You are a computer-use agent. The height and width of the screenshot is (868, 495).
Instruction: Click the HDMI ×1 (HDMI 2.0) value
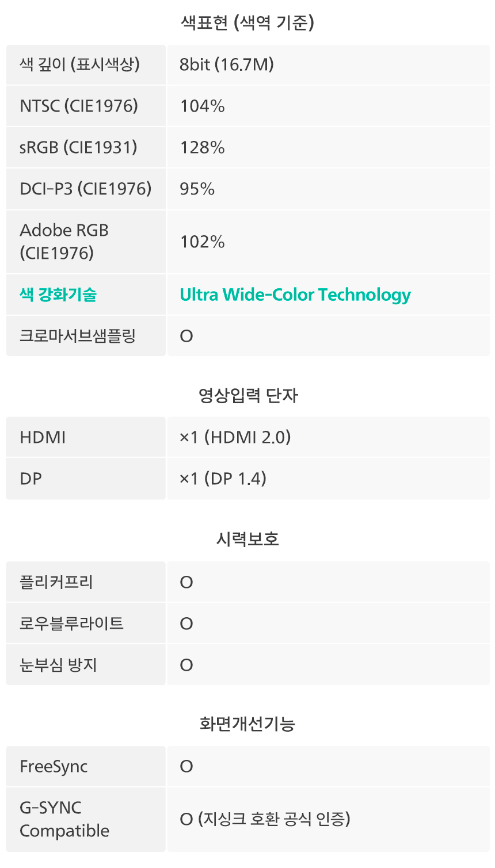coord(235,437)
